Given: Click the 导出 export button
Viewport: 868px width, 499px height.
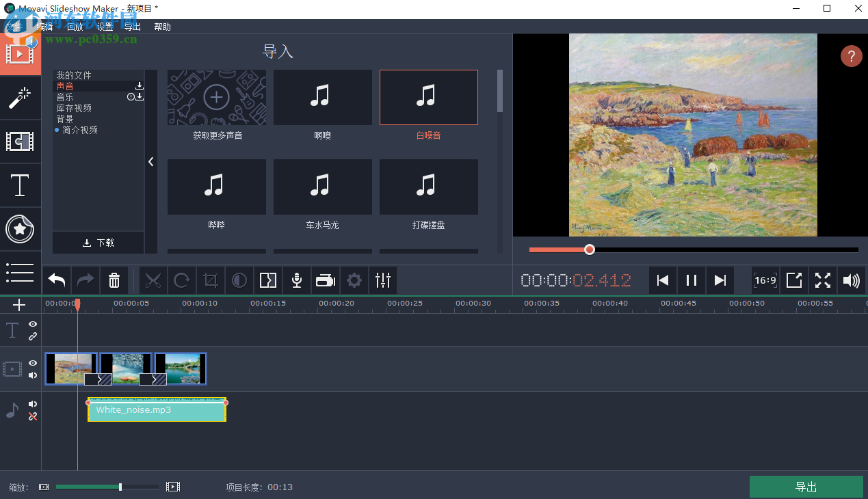Looking at the screenshot, I should [x=806, y=486].
